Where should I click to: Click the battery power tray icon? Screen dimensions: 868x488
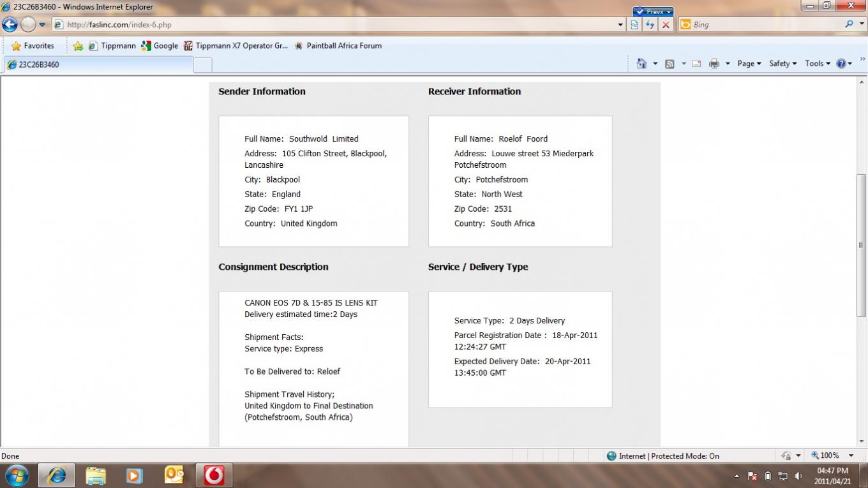768,477
